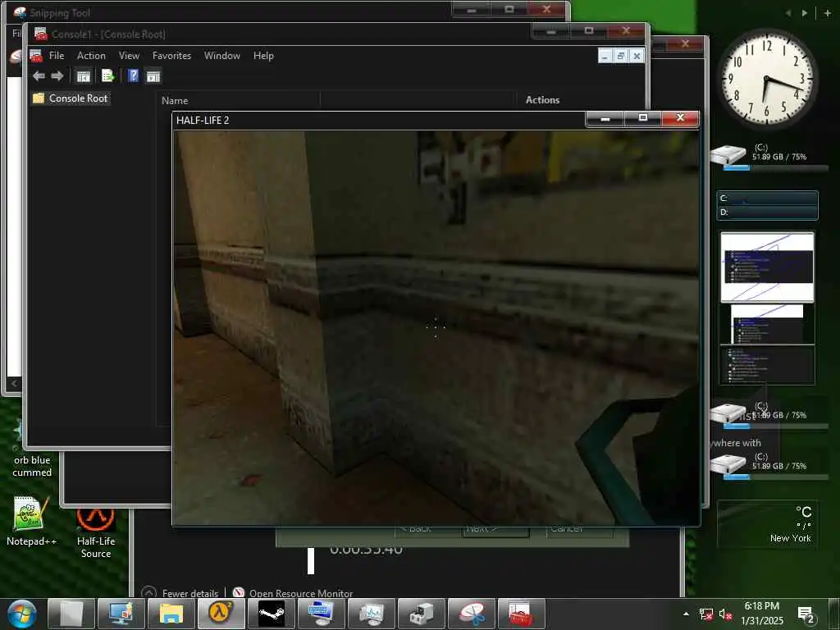This screenshot has width=840, height=630.
Task: Click the top slideshow thumbnail gadget
Action: tap(767, 267)
